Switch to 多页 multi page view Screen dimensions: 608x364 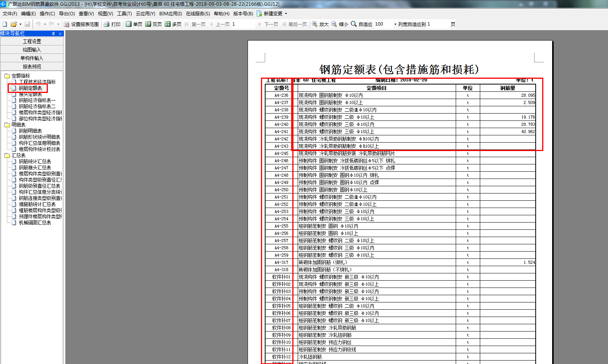pyautogui.click(x=173, y=24)
